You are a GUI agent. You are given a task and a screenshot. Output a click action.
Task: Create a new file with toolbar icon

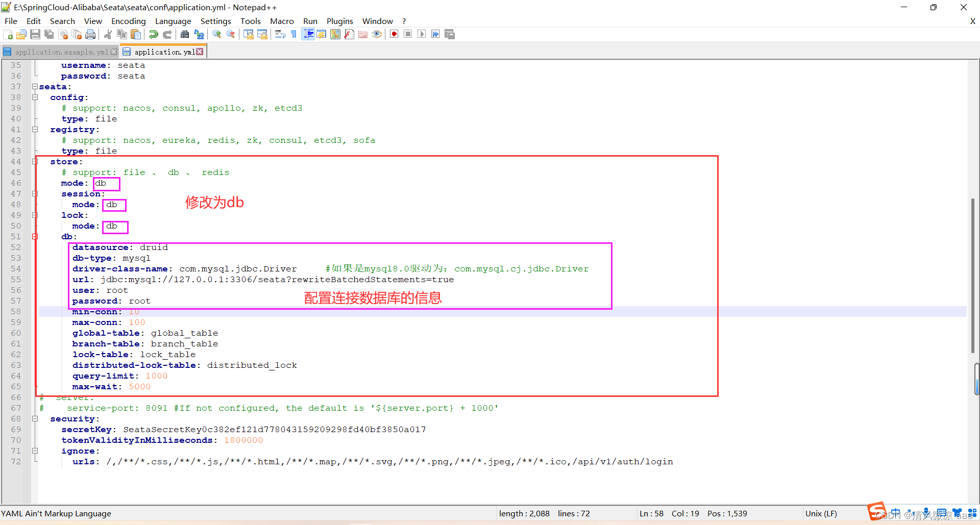point(8,34)
